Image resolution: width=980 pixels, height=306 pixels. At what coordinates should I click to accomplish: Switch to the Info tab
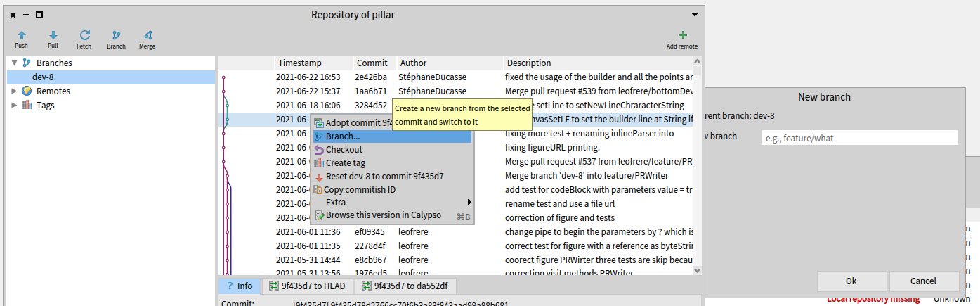click(x=240, y=286)
